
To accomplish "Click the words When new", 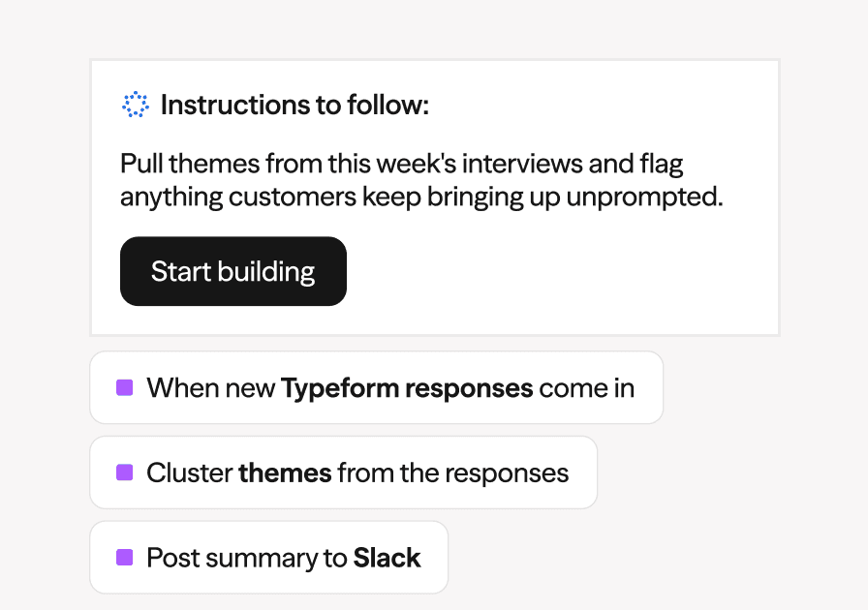I will [211, 388].
